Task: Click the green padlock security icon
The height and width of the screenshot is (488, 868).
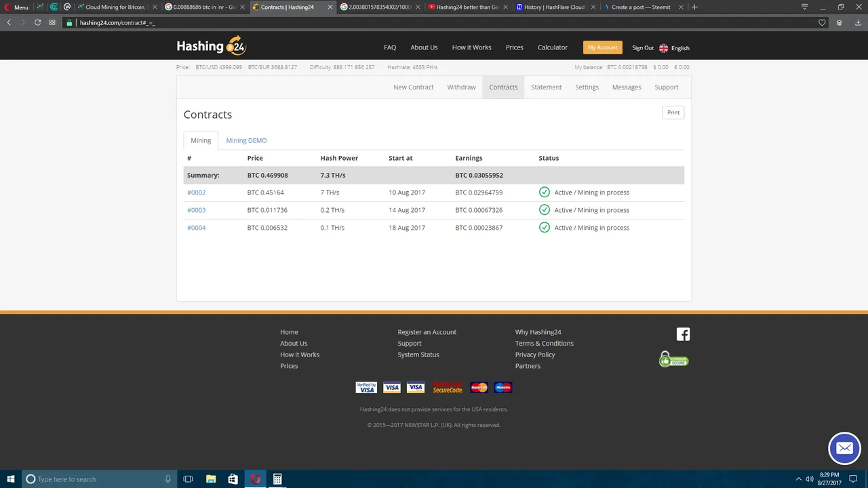Action: tap(69, 22)
